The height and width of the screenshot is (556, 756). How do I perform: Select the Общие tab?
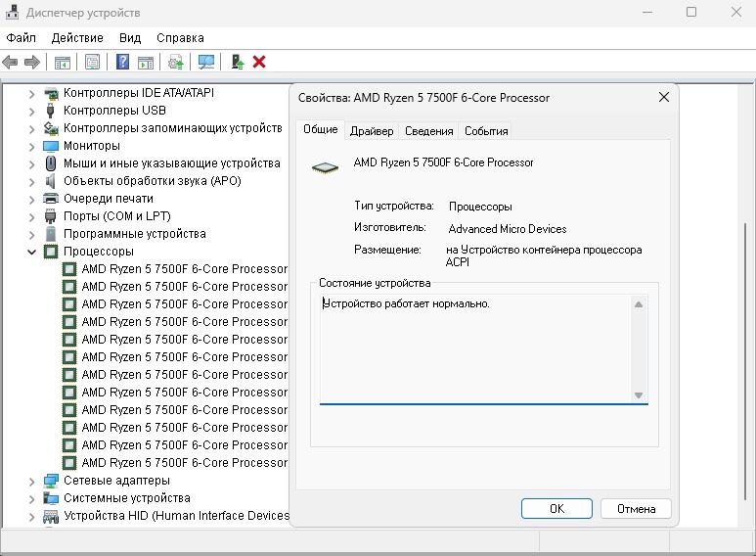[x=320, y=129]
